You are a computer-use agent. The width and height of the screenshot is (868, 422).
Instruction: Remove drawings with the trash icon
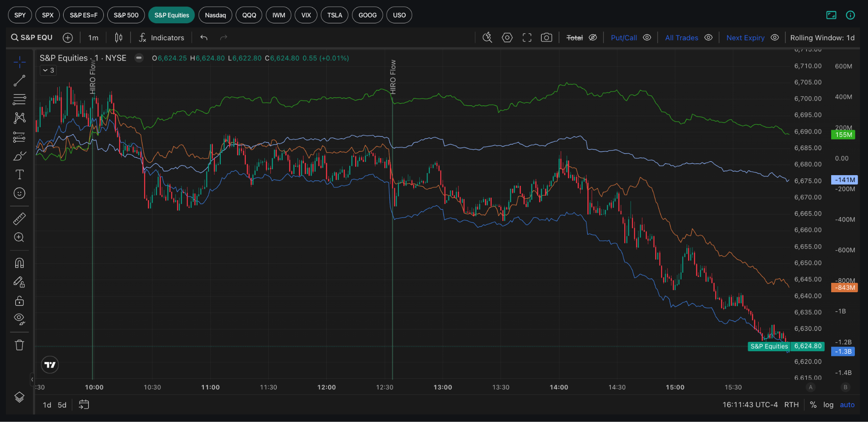coord(19,345)
